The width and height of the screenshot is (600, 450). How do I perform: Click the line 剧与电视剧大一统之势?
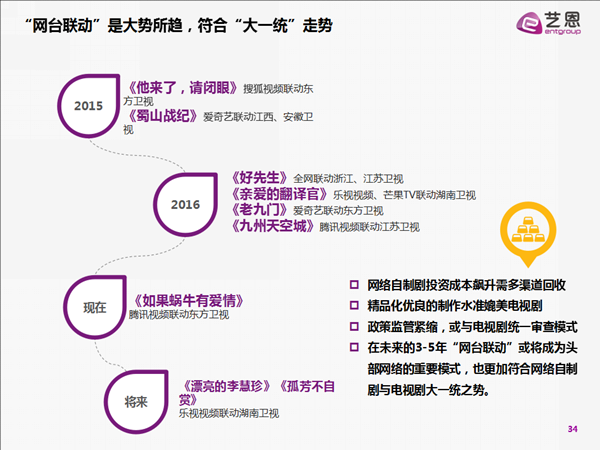click(428, 390)
